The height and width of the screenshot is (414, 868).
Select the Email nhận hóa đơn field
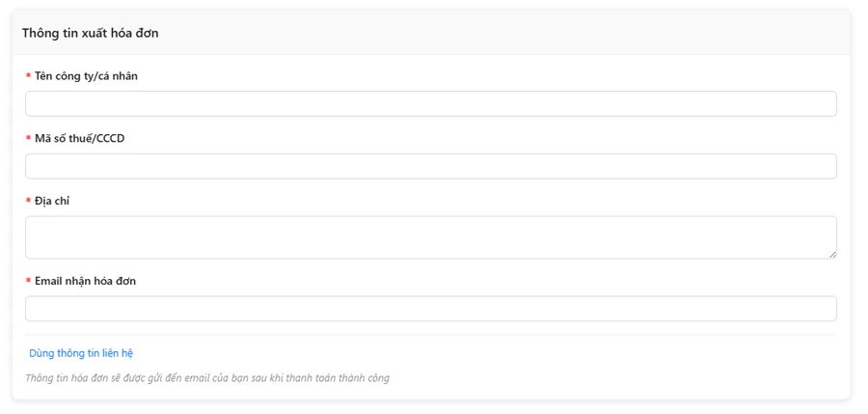coord(430,309)
